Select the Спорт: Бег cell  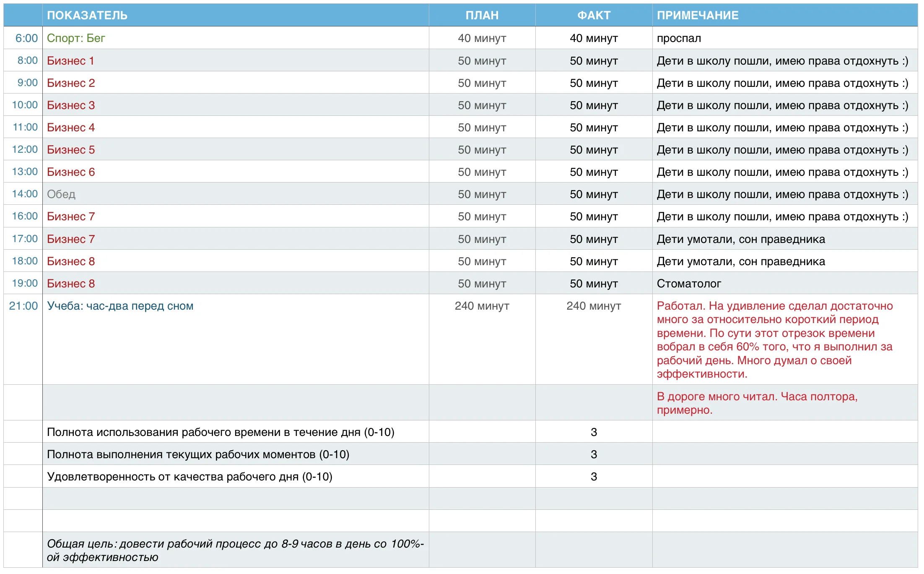[76, 38]
